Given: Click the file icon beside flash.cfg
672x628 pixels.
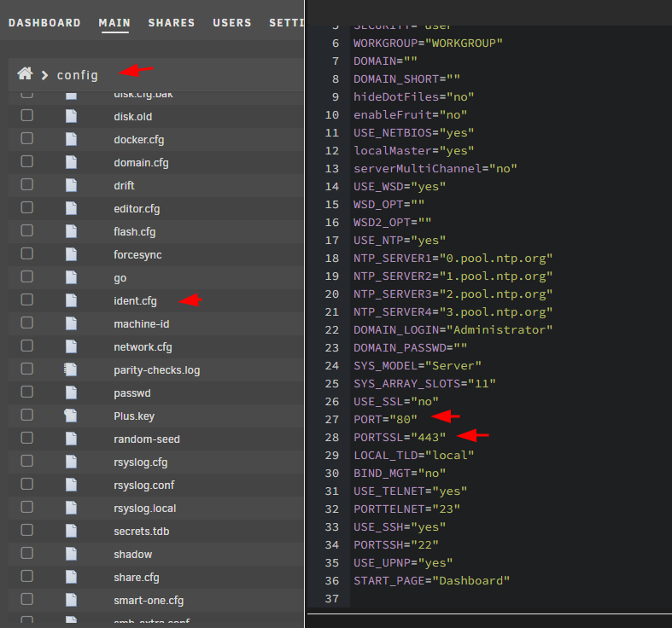Looking at the screenshot, I should pyautogui.click(x=71, y=231).
